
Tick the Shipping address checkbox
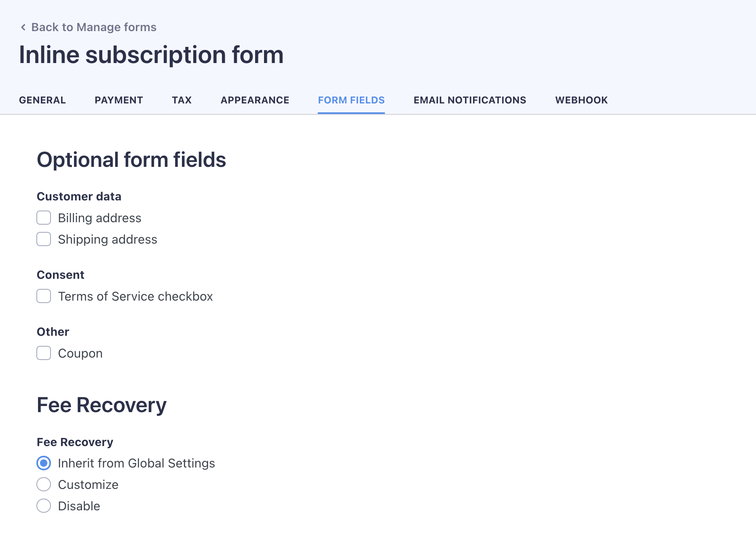44,239
